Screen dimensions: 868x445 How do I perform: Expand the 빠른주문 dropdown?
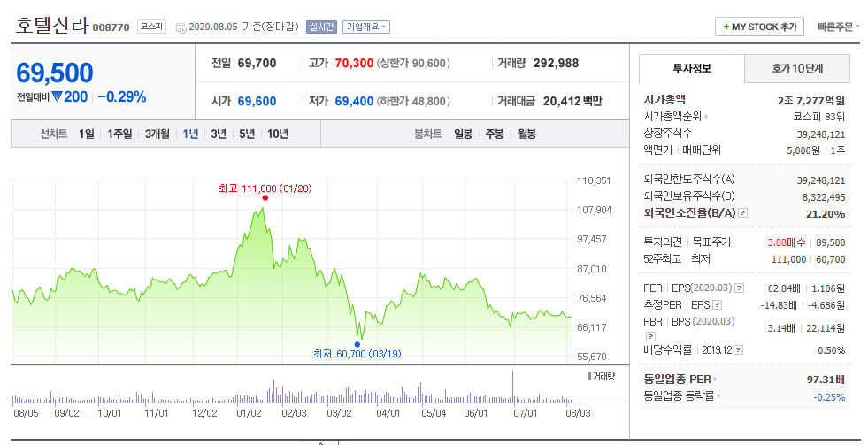pyautogui.click(x=839, y=27)
